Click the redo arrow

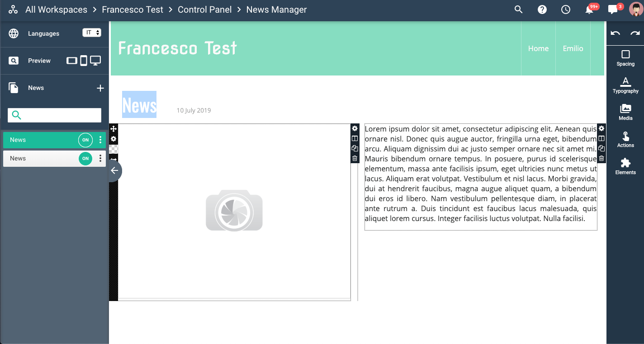tap(635, 33)
